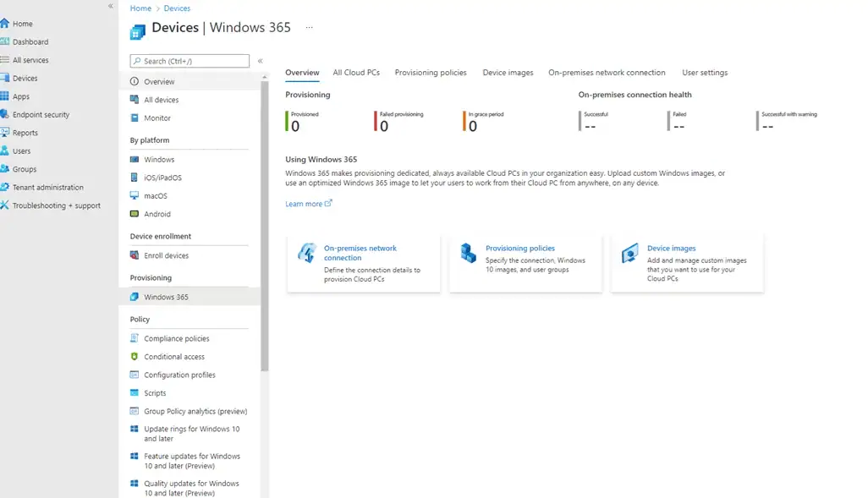Click the All services icon
The image size is (868, 498).
pyautogui.click(x=5, y=60)
